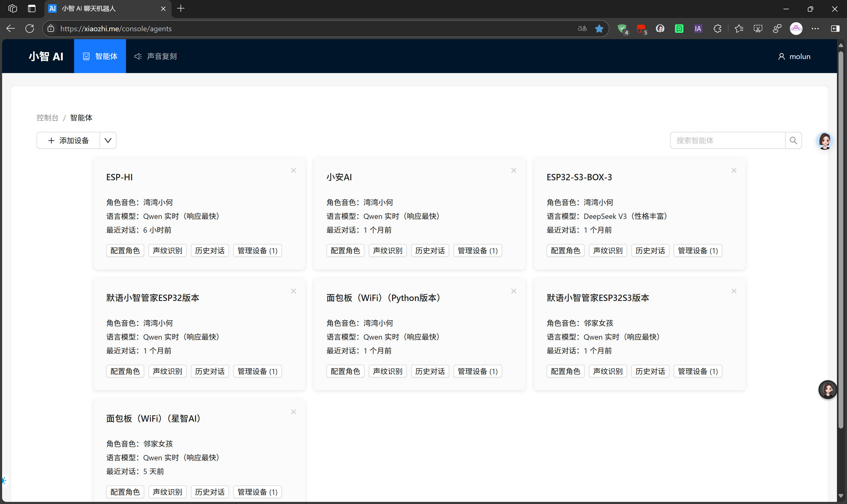The width and height of the screenshot is (847, 504).
Task: Remove the ESP-HI agent card
Action: pos(294,170)
